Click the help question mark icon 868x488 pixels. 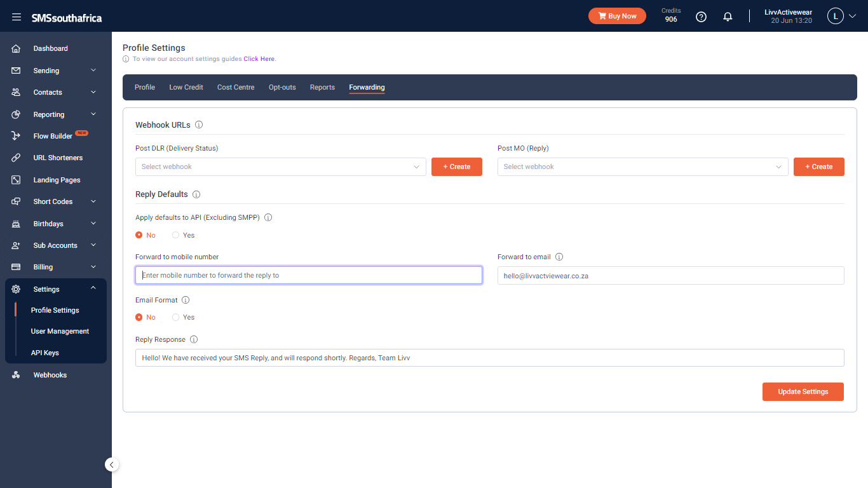coord(701,17)
